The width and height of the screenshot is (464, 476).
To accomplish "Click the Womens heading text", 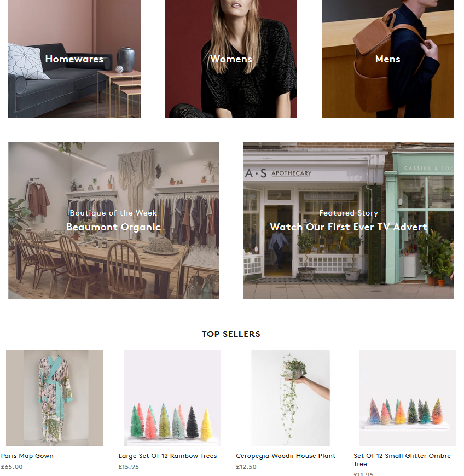I will click(x=231, y=59).
